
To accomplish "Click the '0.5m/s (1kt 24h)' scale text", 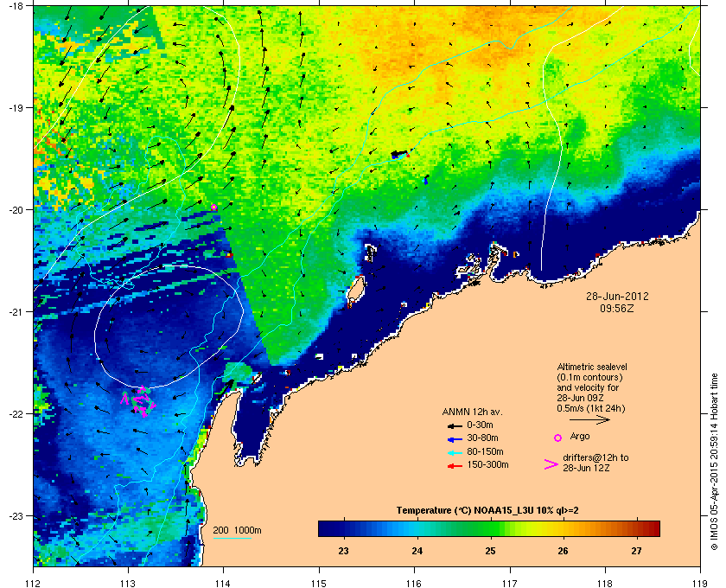I will (591, 408).
